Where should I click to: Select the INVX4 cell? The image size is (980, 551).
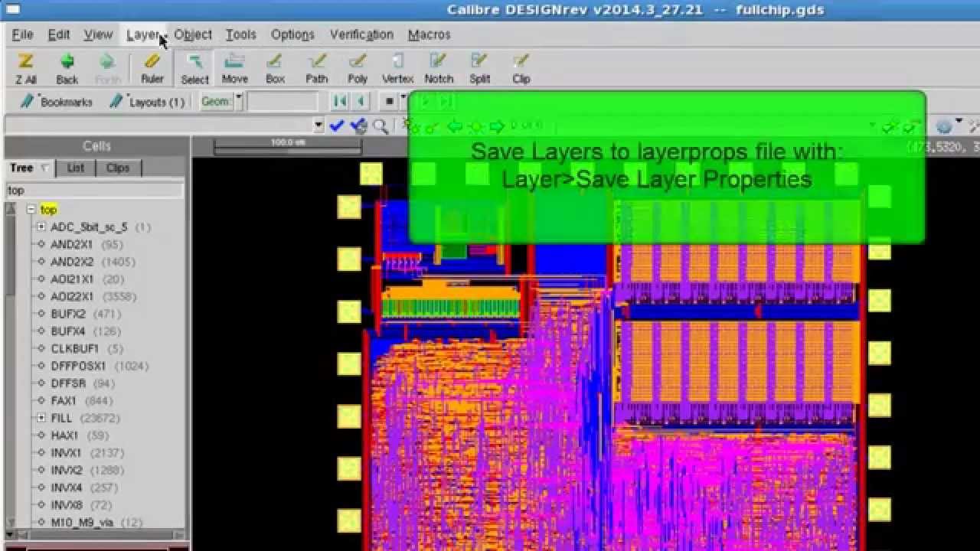pyautogui.click(x=66, y=487)
